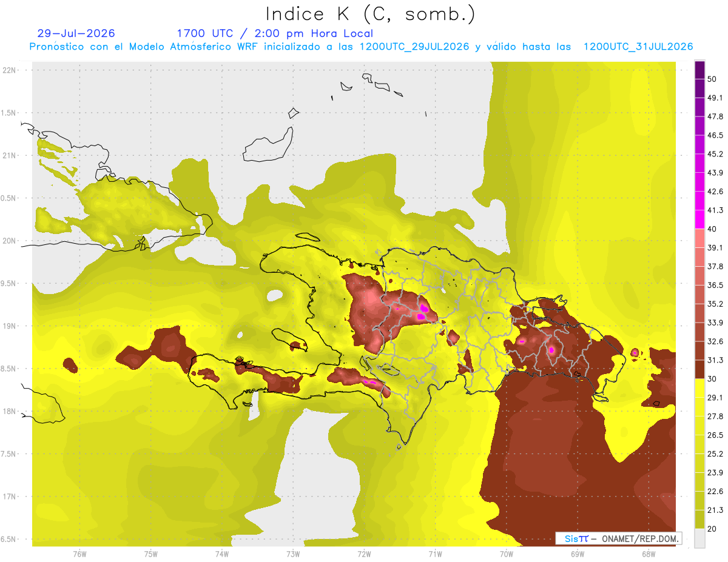Click the "37.8" color scale value
Viewport: 728px width, 562px height.
coord(715,267)
